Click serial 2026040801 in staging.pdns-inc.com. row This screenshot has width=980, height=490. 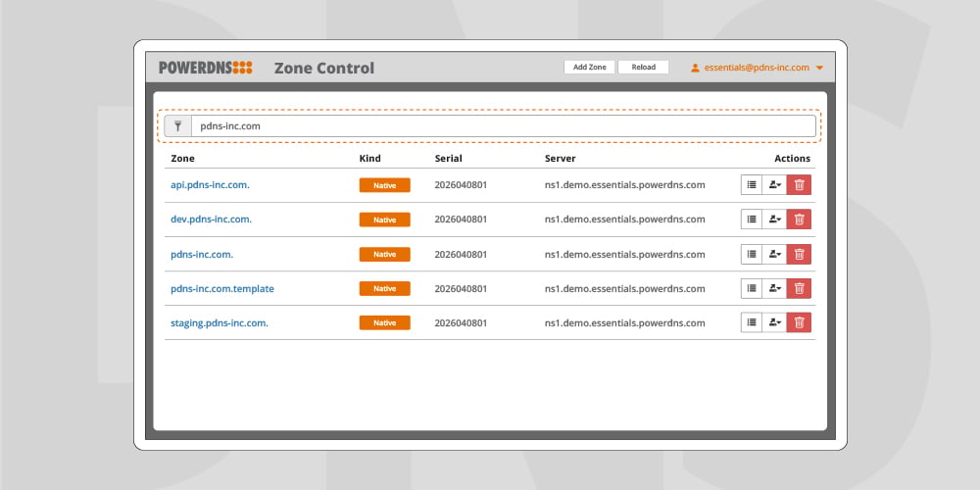[461, 323]
